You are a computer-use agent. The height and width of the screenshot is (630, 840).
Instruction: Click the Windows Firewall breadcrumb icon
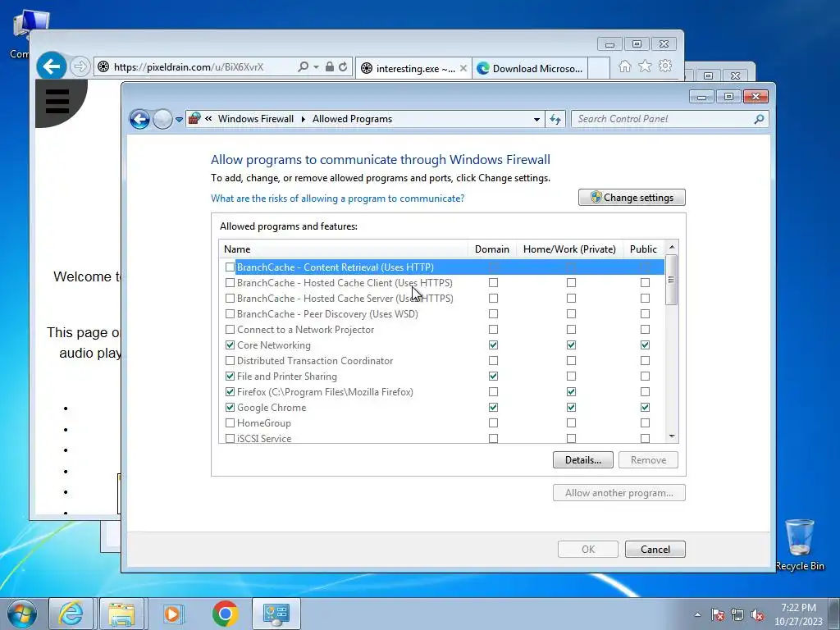(194, 118)
